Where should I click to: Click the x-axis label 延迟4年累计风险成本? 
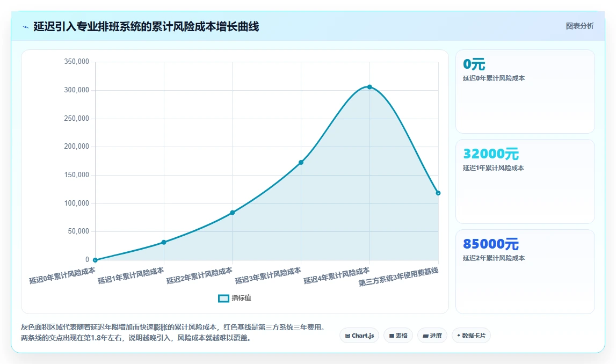click(x=337, y=275)
